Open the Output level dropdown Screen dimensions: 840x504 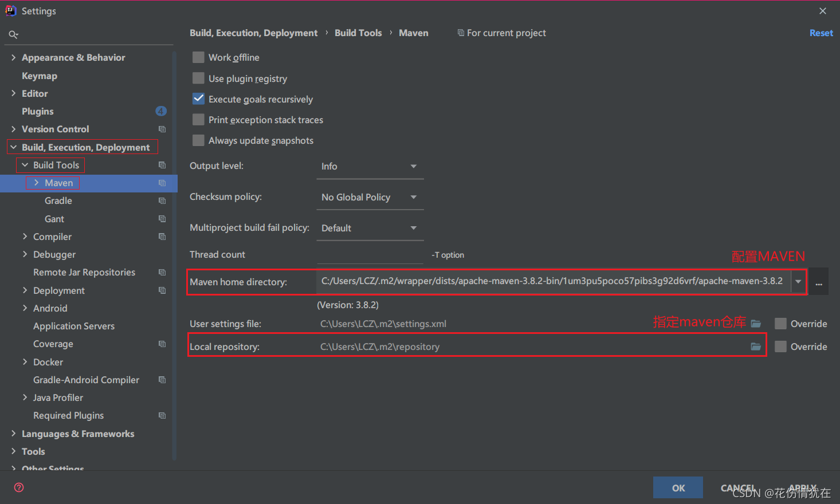[x=370, y=166]
